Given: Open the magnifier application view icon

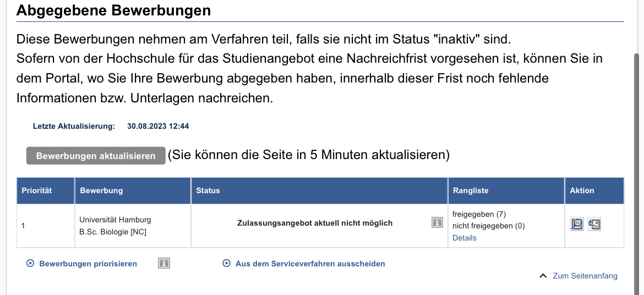Looking at the screenshot, I should (x=577, y=224).
